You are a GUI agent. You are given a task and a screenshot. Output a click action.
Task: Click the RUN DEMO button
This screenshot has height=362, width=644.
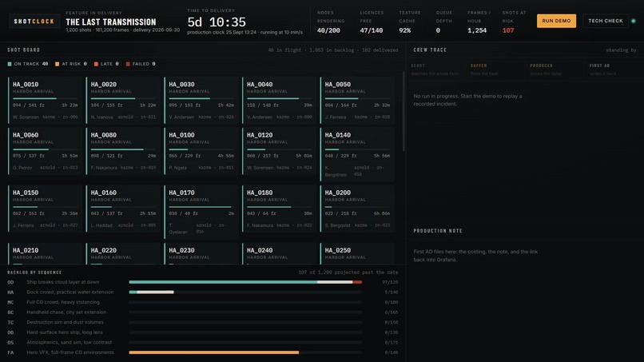click(x=556, y=21)
